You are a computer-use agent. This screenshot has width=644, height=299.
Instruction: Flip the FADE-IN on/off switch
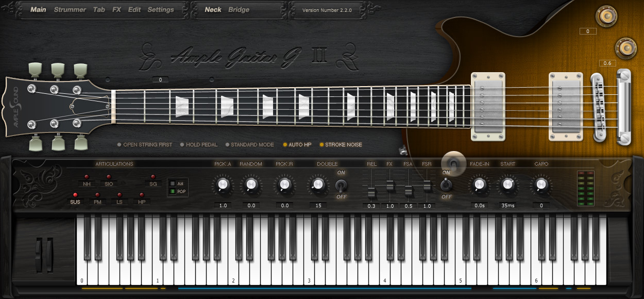(446, 186)
